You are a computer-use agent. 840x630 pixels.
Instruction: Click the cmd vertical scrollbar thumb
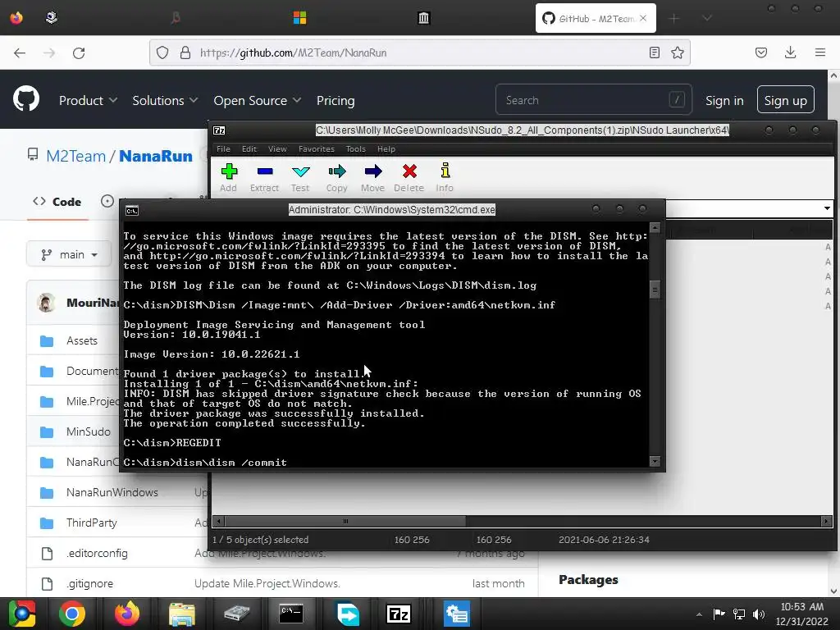655,290
